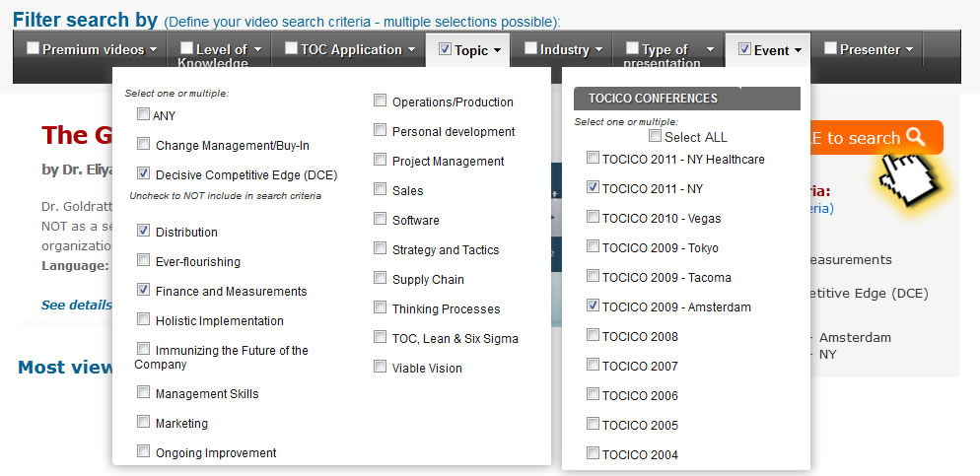Tick the TOCICO 2010 - Vegas checkbox
The image size is (980, 476).
click(593, 218)
